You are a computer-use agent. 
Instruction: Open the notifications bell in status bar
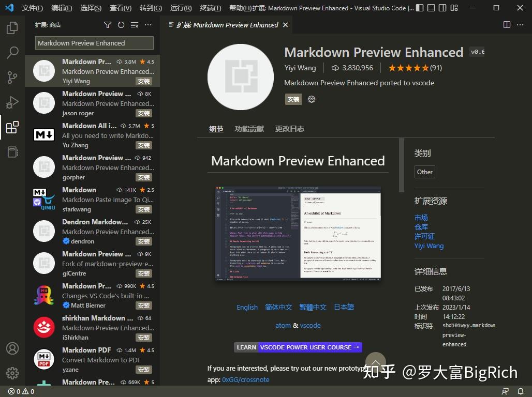[521, 391]
